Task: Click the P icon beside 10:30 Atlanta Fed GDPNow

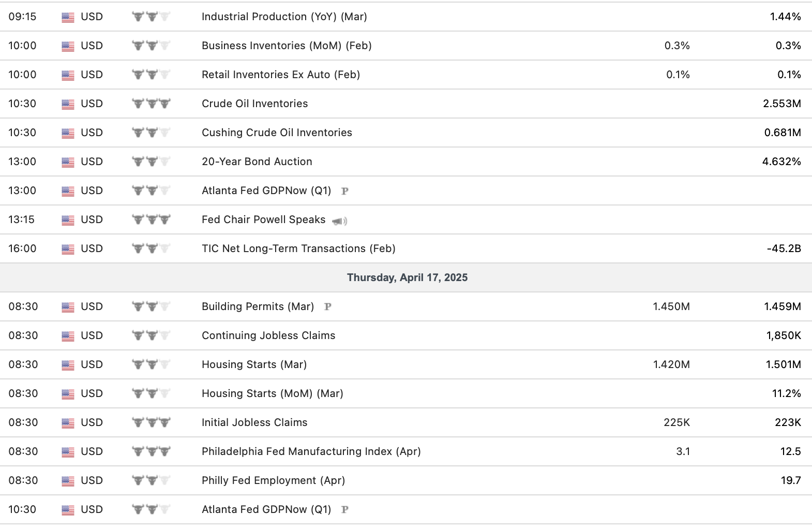Action: click(345, 510)
